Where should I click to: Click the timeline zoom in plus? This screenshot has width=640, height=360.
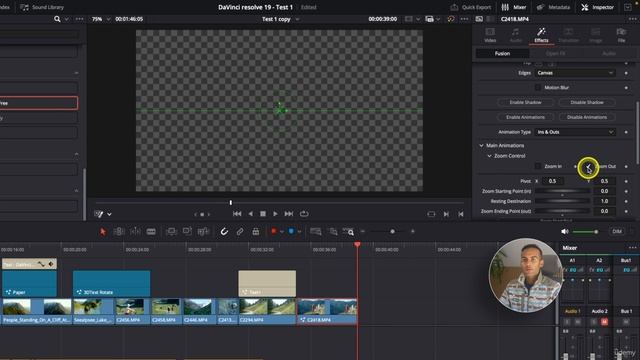pos(413,231)
